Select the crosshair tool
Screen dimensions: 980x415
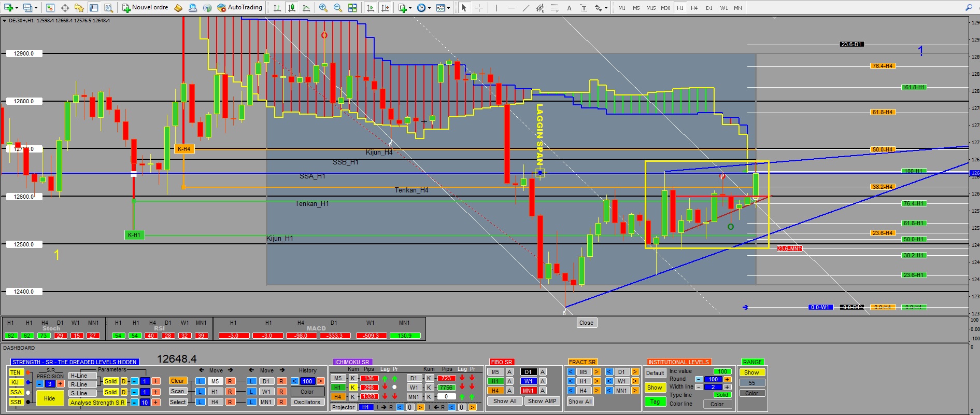(479, 8)
